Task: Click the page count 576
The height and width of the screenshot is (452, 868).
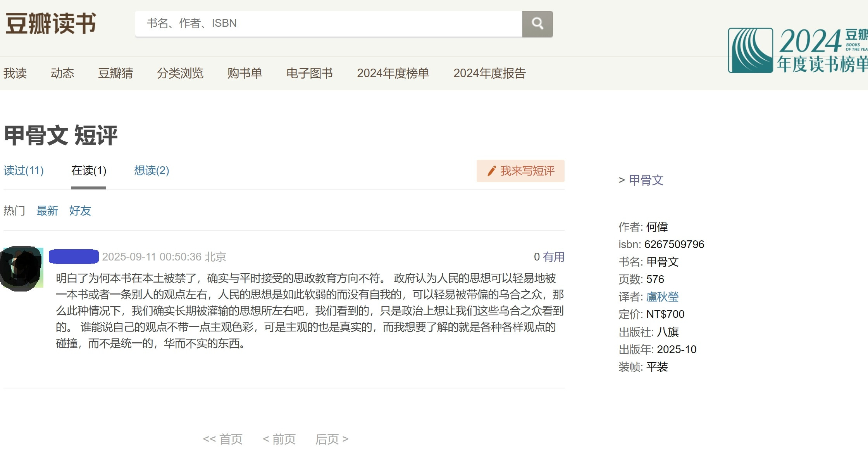Action: pos(655,279)
